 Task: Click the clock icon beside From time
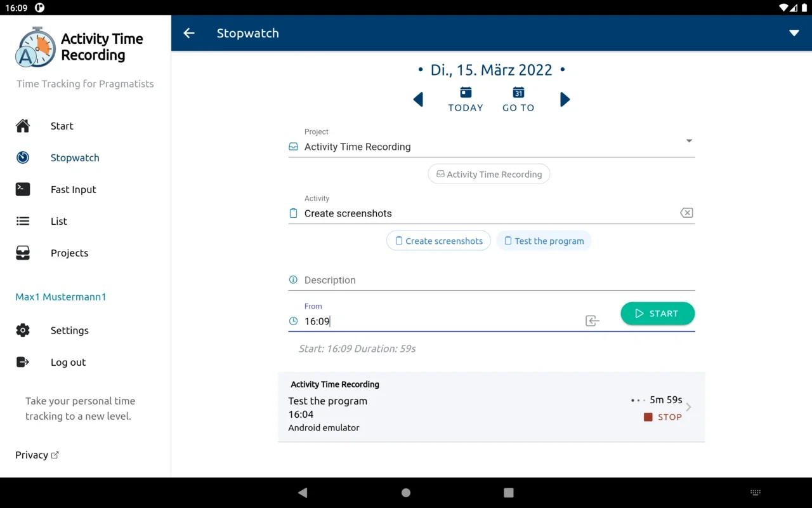pyautogui.click(x=293, y=321)
